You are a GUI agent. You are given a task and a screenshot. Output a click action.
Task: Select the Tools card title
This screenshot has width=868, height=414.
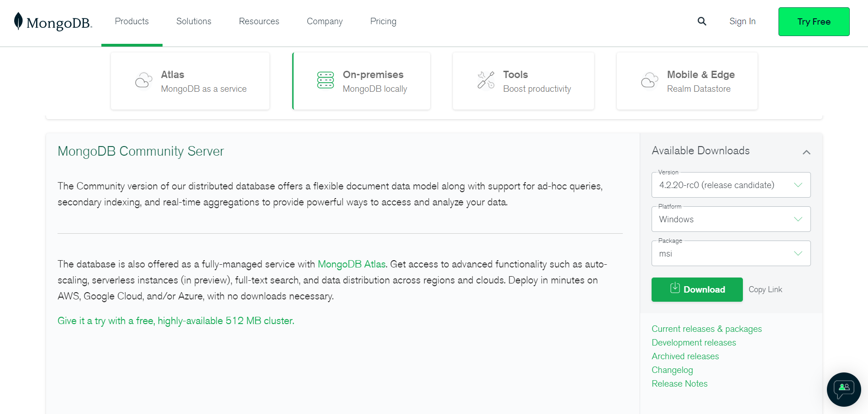(x=516, y=74)
